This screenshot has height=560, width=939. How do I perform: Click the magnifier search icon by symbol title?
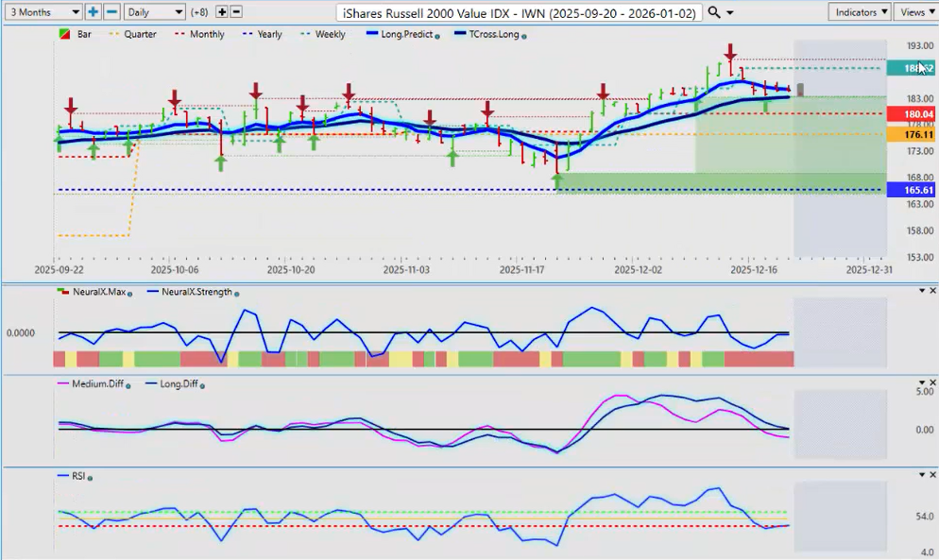[x=714, y=12]
